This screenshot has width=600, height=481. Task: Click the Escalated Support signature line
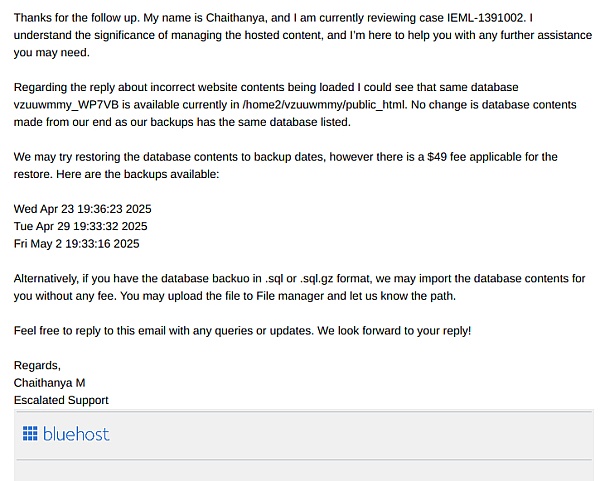pos(61,400)
